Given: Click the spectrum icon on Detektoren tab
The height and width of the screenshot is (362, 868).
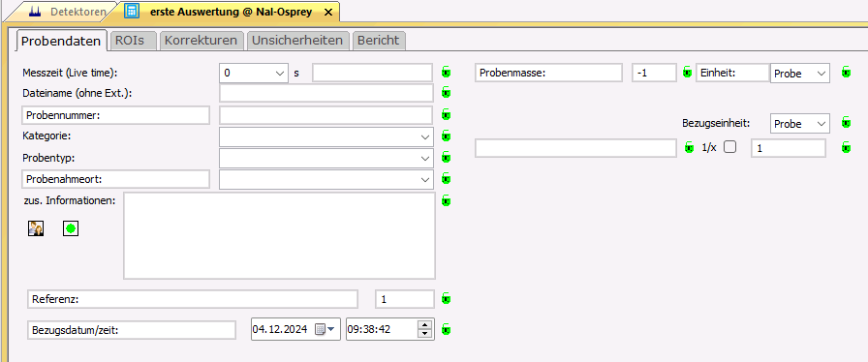Looking at the screenshot, I should click(x=35, y=11).
